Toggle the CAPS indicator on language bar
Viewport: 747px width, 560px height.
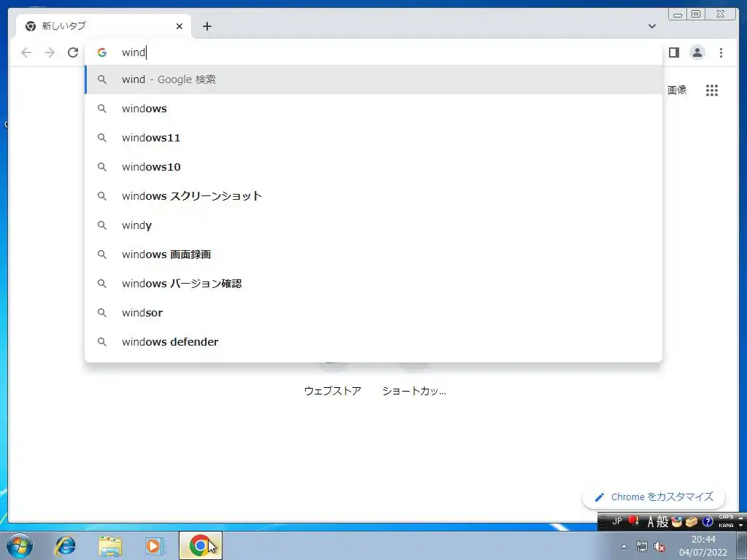[x=726, y=517]
